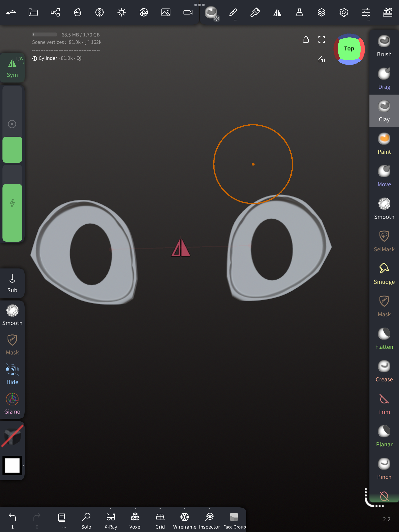Toggle the Inspector view
Viewport: 399px width, 532px height.
[209, 520]
